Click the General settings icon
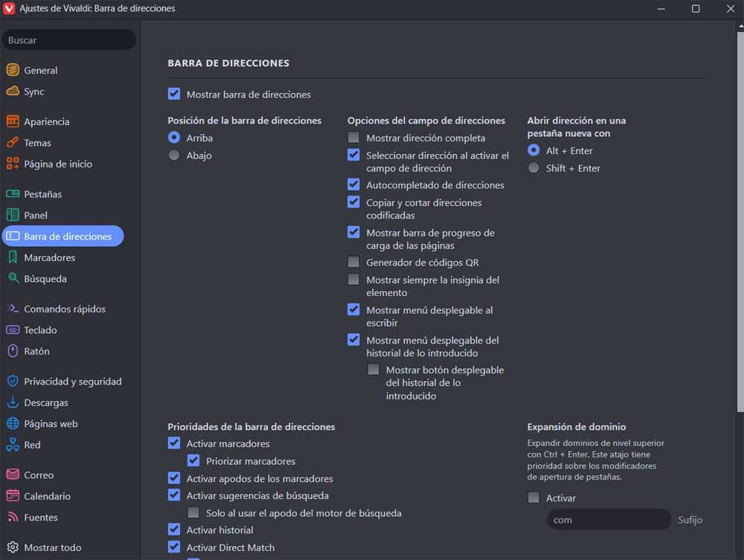Image resolution: width=744 pixels, height=560 pixels. click(x=13, y=70)
